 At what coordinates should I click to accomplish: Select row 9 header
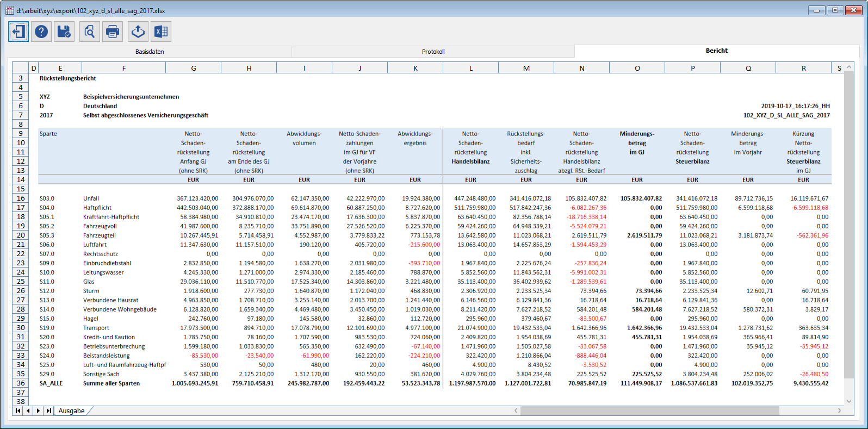click(x=21, y=134)
